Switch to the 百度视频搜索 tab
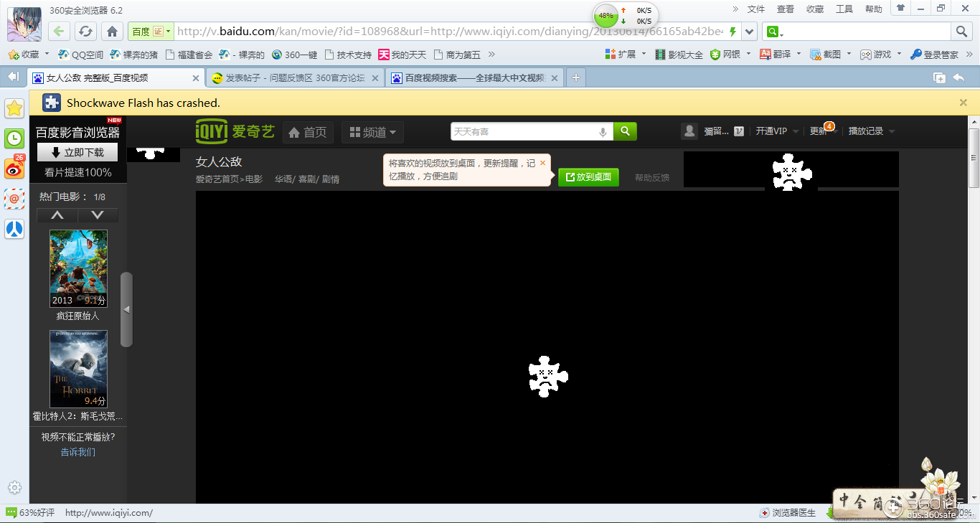 [474, 78]
